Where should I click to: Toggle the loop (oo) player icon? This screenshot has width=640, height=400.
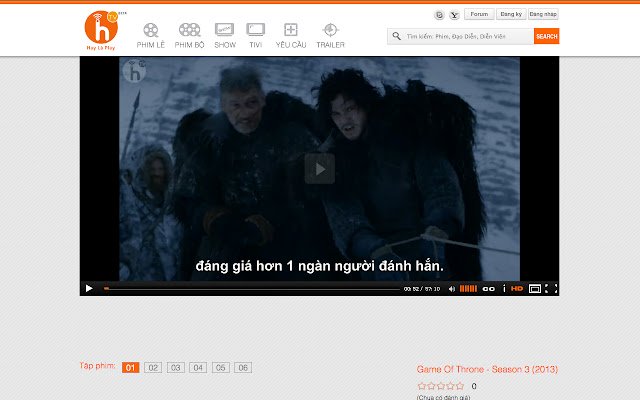pos(489,289)
